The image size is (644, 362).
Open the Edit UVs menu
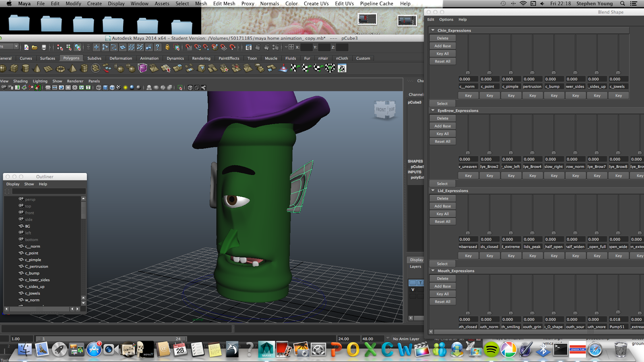344,4
